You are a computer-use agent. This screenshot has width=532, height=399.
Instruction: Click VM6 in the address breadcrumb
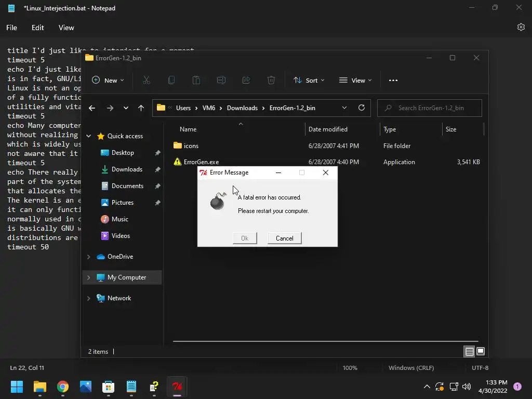209,108
